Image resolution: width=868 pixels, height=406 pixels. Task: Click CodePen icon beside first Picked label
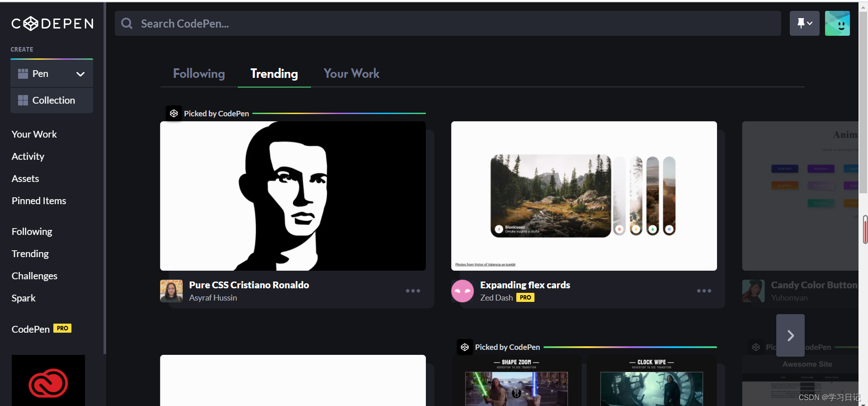coord(174,114)
